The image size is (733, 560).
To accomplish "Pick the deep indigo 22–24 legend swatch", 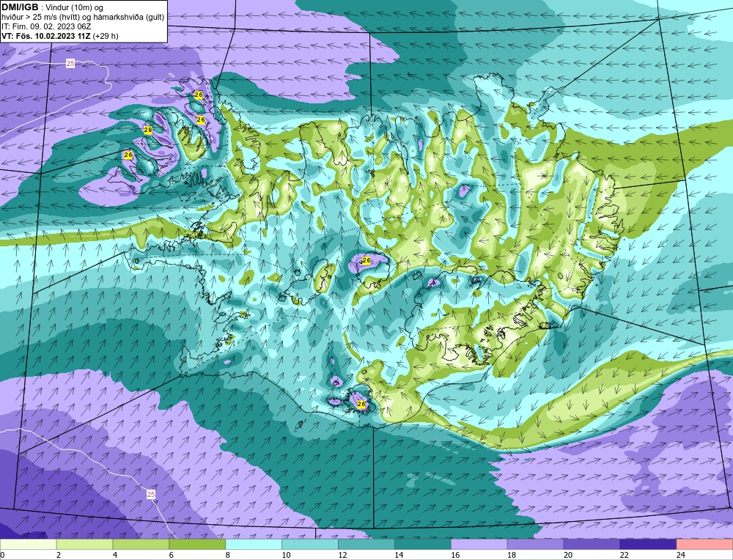I will [649, 545].
